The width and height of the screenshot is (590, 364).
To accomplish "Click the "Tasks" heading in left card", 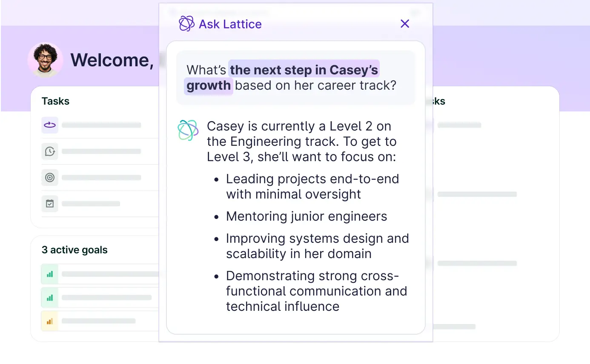I will click(x=55, y=101).
